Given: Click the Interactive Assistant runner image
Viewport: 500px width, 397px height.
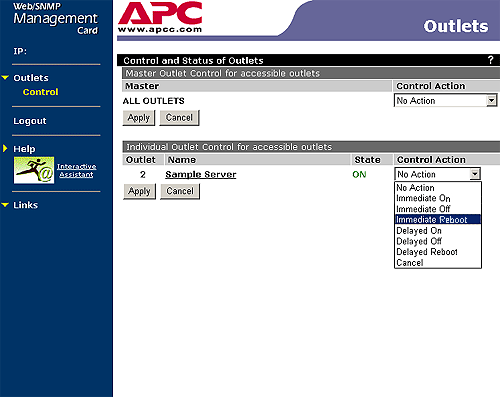Looking at the screenshot, I should point(34,170).
